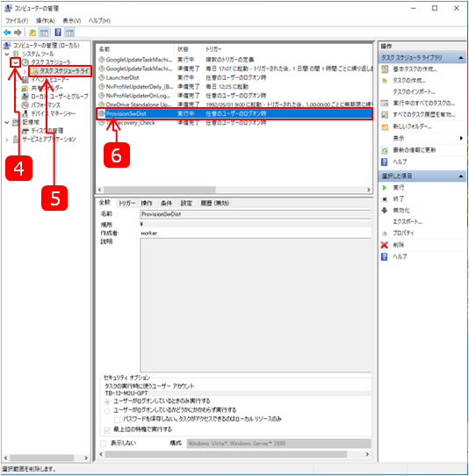Click 実行 (run) green arrow action
Image resolution: width=469 pixels, height=476 pixels.
(x=399, y=188)
